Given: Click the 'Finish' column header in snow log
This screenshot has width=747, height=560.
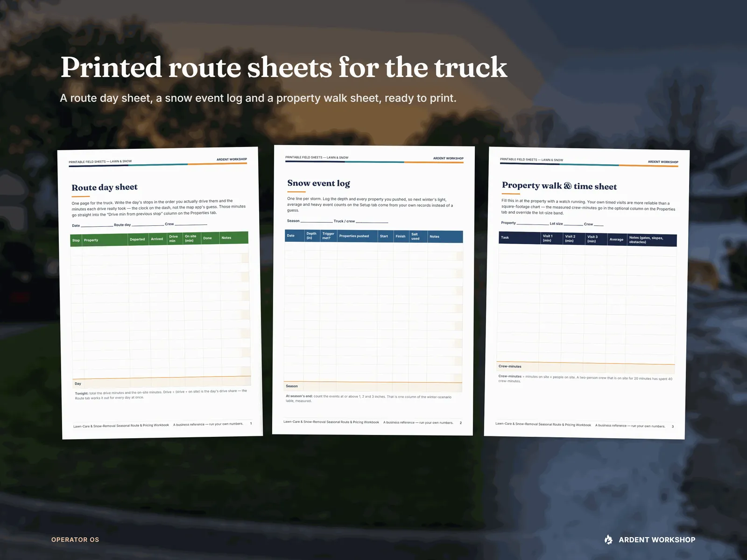Looking at the screenshot, I should tap(401, 236).
